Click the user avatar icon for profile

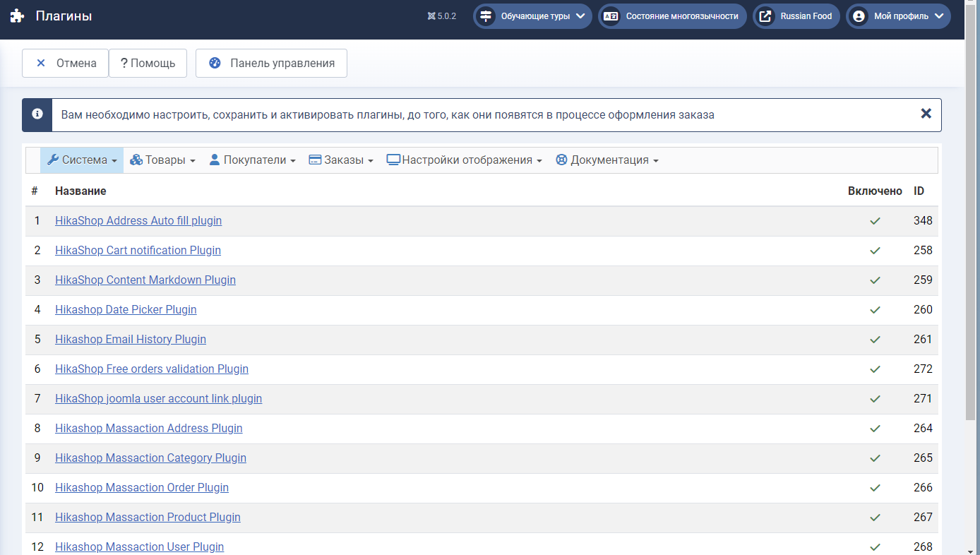859,16
